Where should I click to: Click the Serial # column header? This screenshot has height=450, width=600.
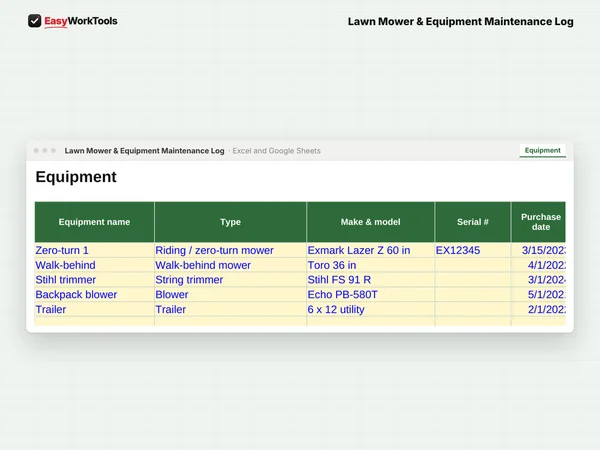(x=473, y=222)
